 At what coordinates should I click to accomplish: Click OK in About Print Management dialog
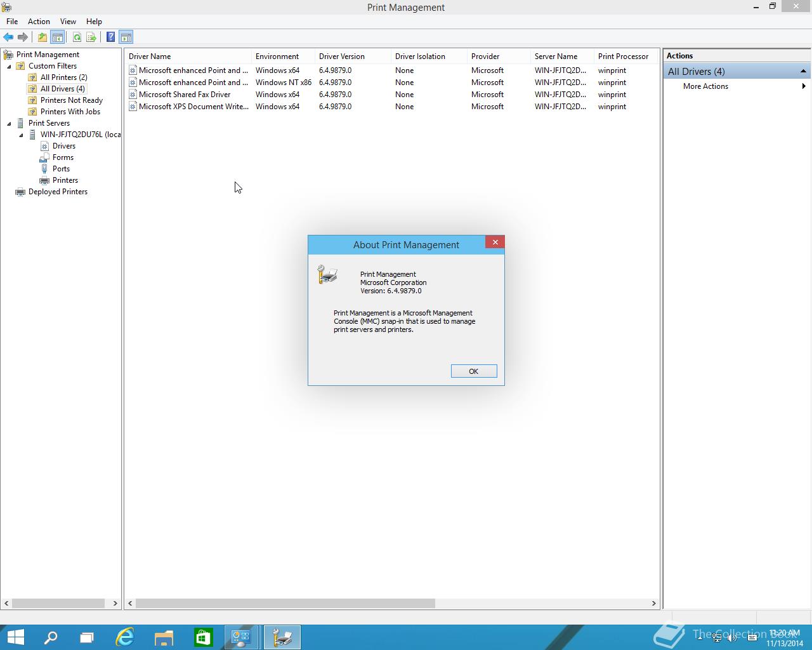click(474, 371)
